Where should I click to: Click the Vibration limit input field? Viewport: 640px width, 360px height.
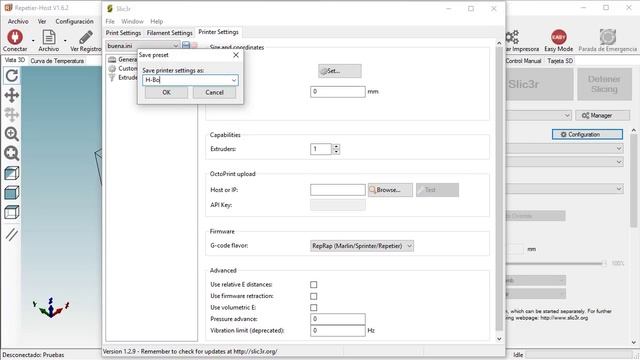click(338, 331)
